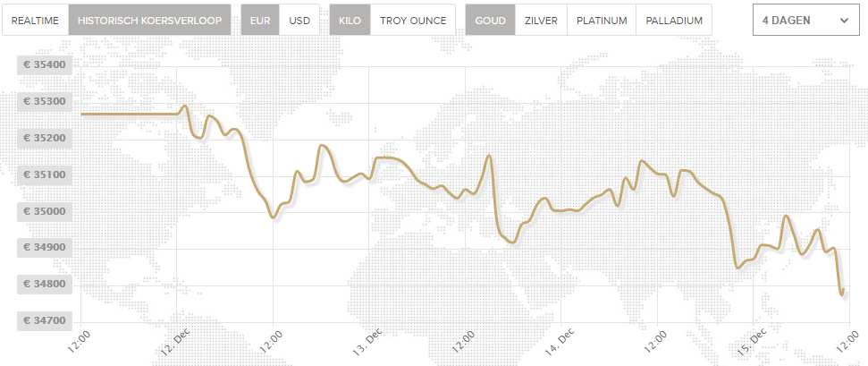This screenshot has height=366, width=868.
Task: Toggle currency to USD
Action: coord(299,20)
